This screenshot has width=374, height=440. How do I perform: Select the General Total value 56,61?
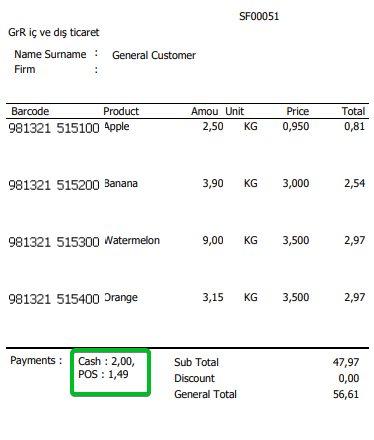click(346, 394)
